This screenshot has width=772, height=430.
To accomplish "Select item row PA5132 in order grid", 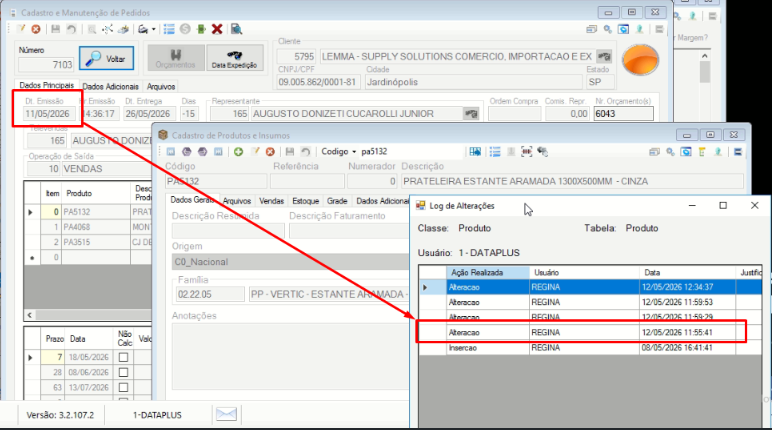I will (88, 212).
